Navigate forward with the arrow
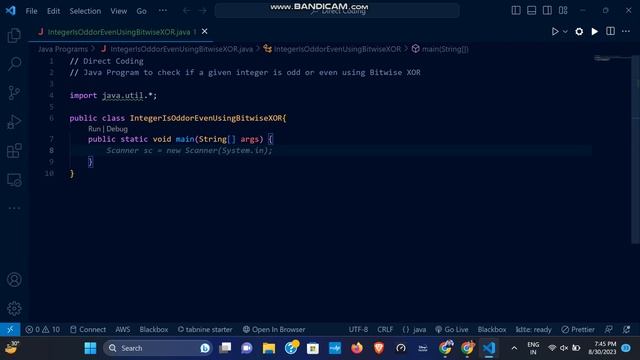Viewport: 640px width, 360px height. click(x=203, y=11)
